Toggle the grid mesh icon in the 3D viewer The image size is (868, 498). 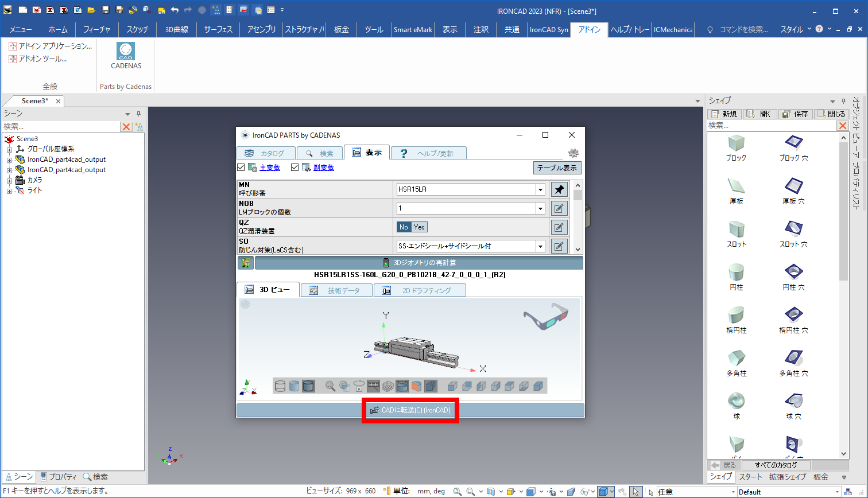pos(387,386)
